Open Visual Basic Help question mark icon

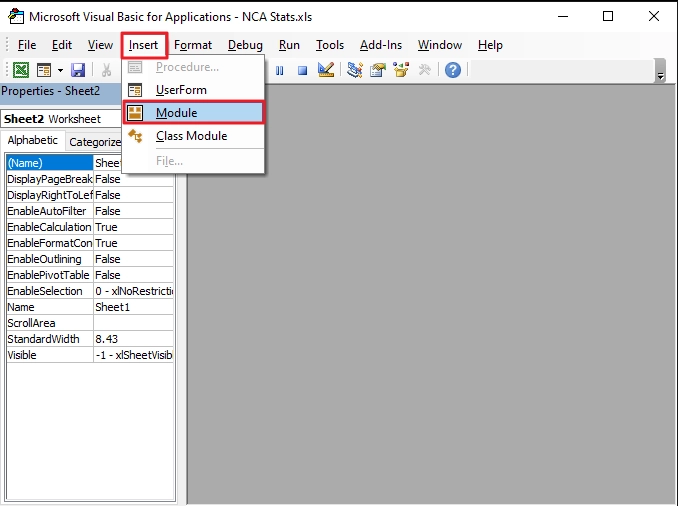point(453,70)
